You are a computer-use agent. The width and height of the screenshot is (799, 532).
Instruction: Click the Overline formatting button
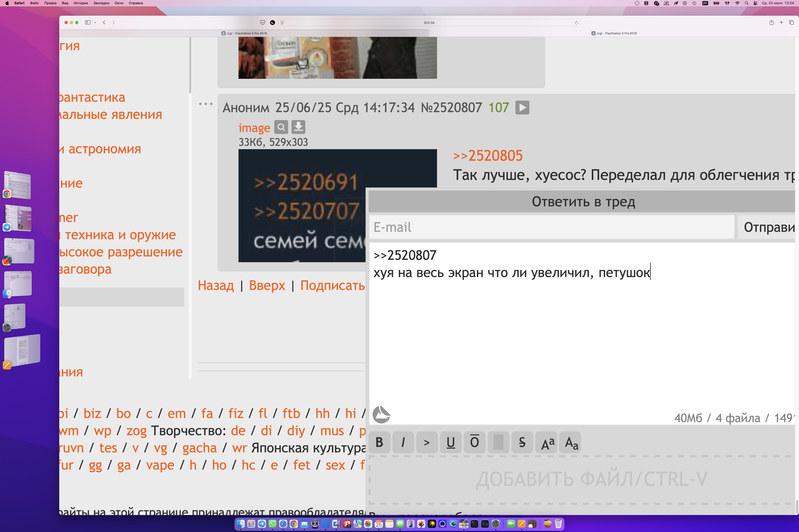tap(474, 442)
